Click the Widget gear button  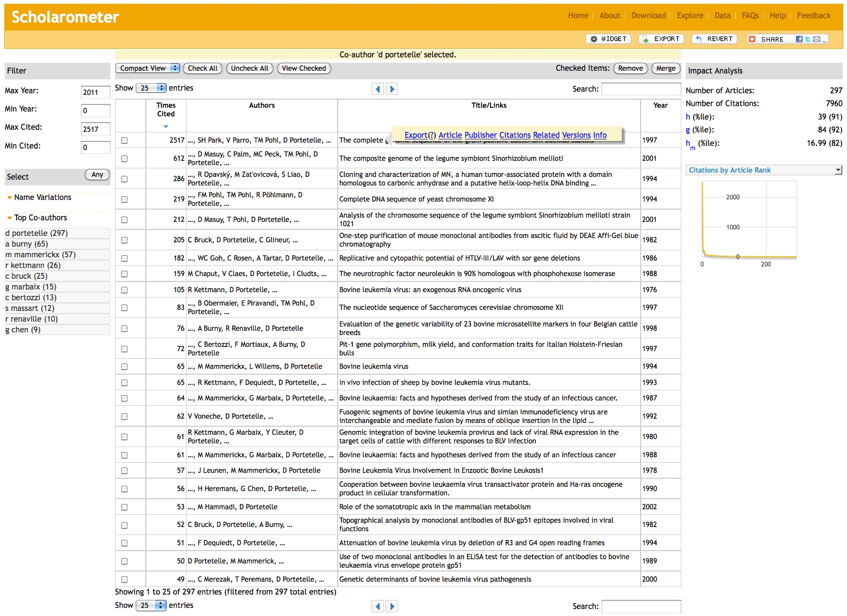tap(608, 39)
